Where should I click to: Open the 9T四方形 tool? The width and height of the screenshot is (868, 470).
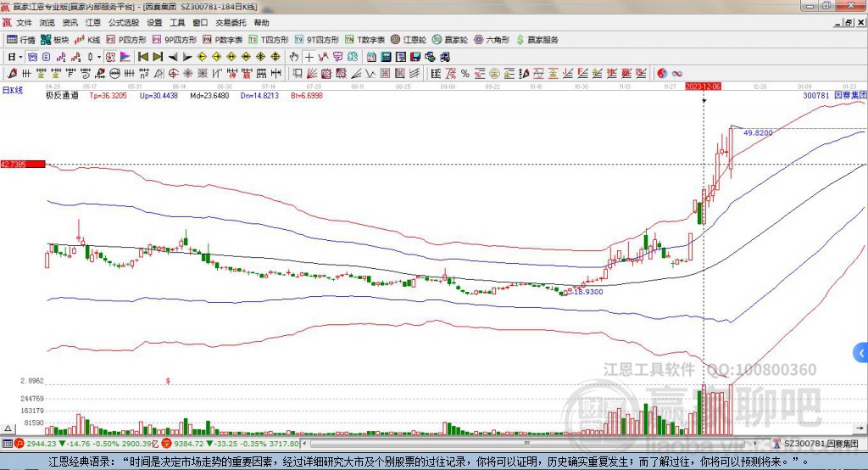317,40
